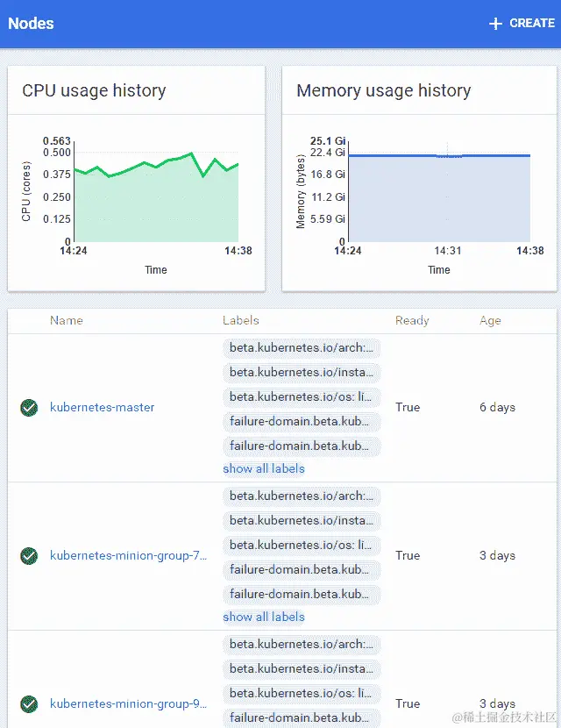Image resolution: width=561 pixels, height=728 pixels.
Task: Open the kubernetes-minion-group-9 node link
Action: [128, 703]
